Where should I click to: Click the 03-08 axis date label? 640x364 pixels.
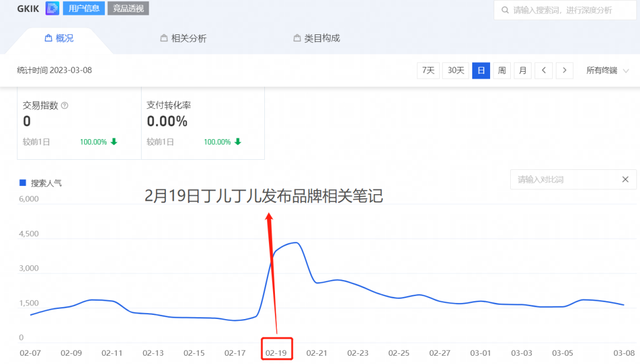point(624,353)
